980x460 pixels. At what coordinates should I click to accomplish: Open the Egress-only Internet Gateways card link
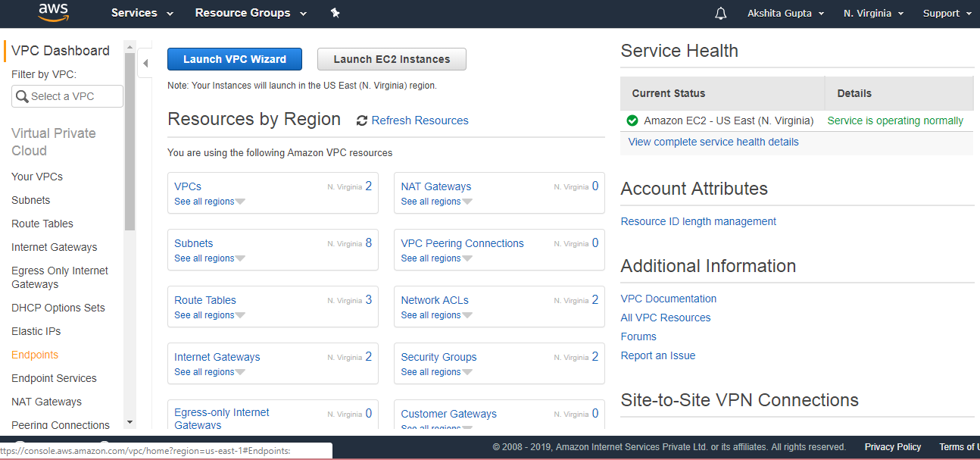point(222,419)
